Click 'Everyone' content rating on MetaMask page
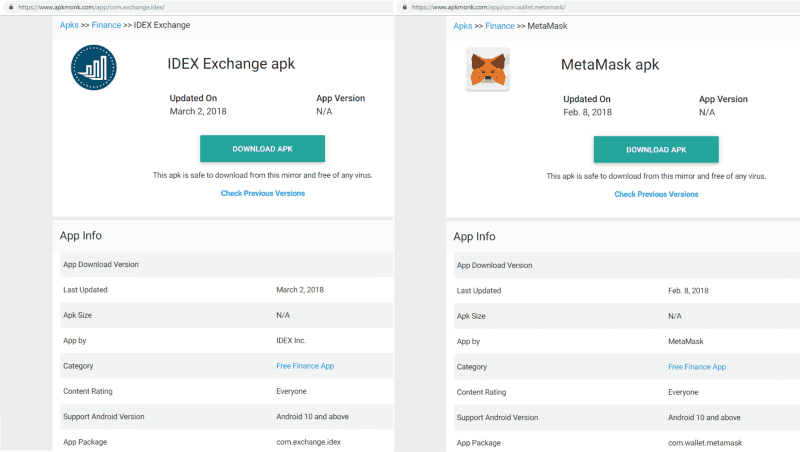This screenshot has width=800, height=452. [x=683, y=392]
